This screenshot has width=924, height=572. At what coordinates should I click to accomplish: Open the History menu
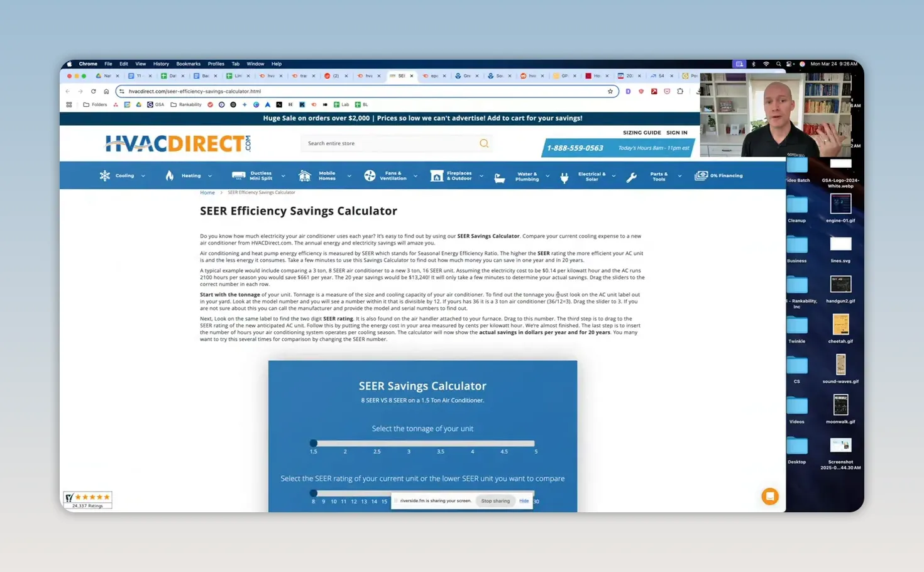click(161, 64)
